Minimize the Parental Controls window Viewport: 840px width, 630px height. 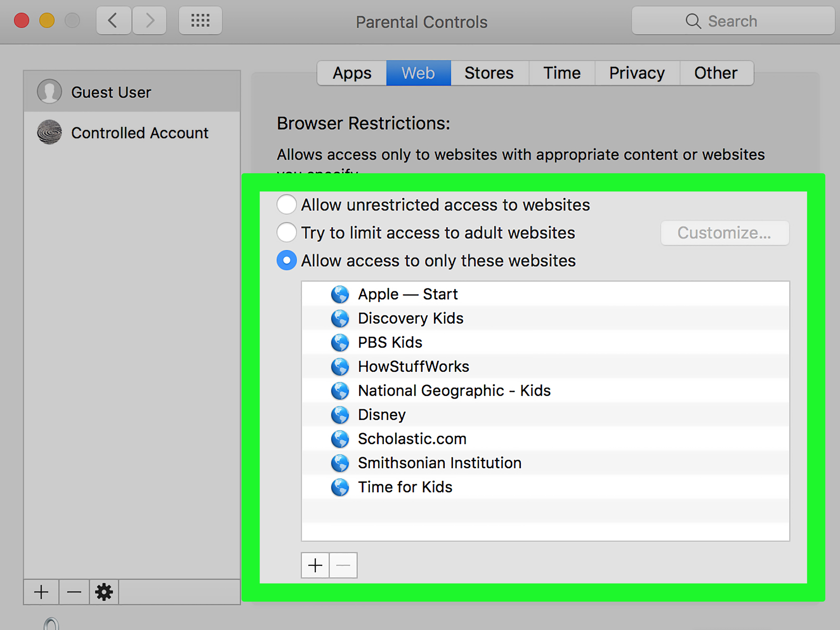point(47,20)
